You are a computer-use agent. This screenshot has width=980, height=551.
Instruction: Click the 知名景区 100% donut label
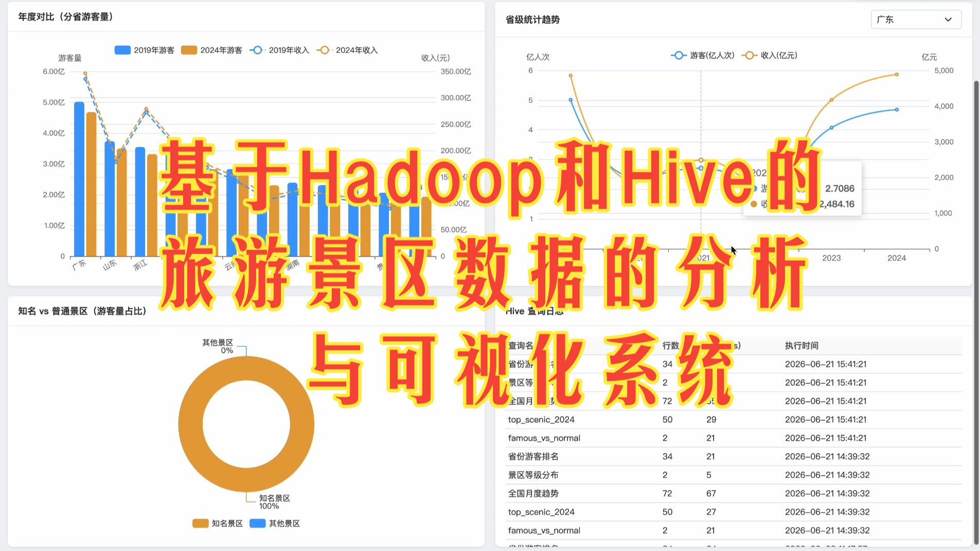(274, 502)
